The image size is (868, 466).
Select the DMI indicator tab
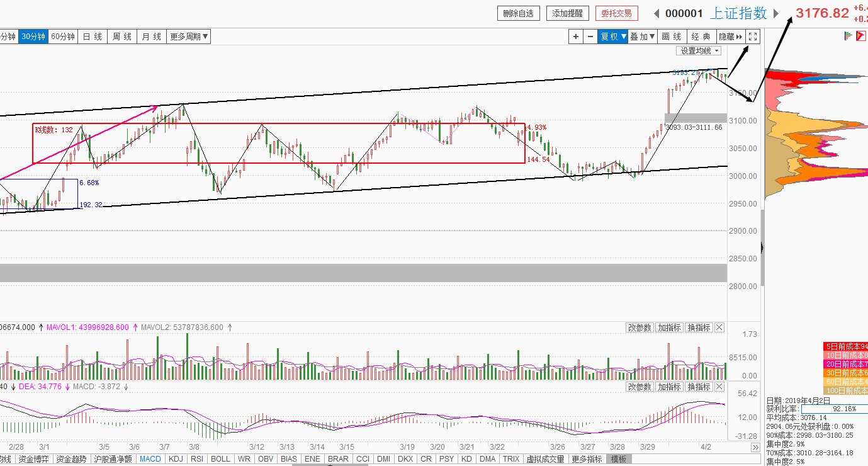pos(384,459)
